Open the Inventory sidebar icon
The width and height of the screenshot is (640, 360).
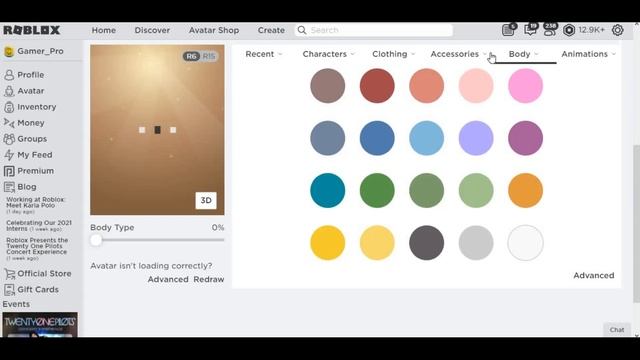(9, 107)
